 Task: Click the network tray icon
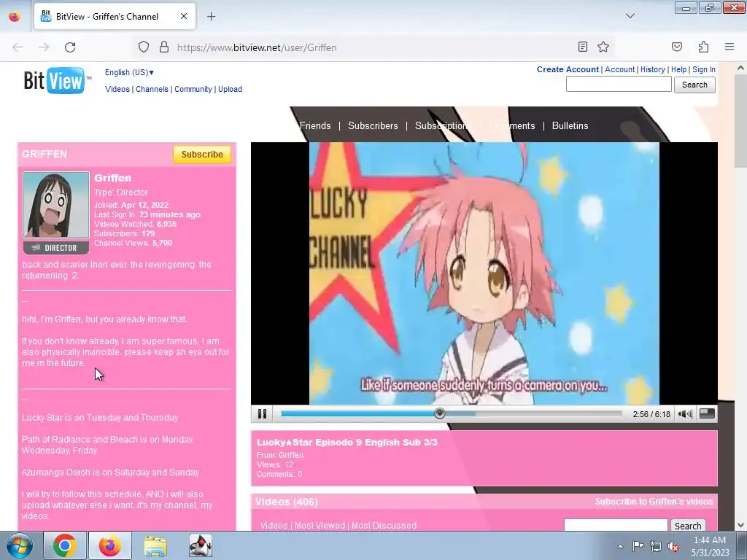[656, 546]
